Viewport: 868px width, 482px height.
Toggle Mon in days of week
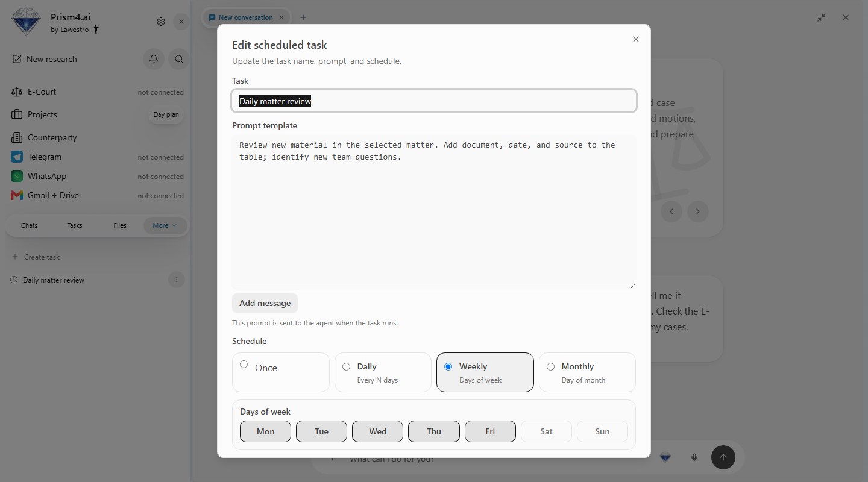[x=265, y=431]
